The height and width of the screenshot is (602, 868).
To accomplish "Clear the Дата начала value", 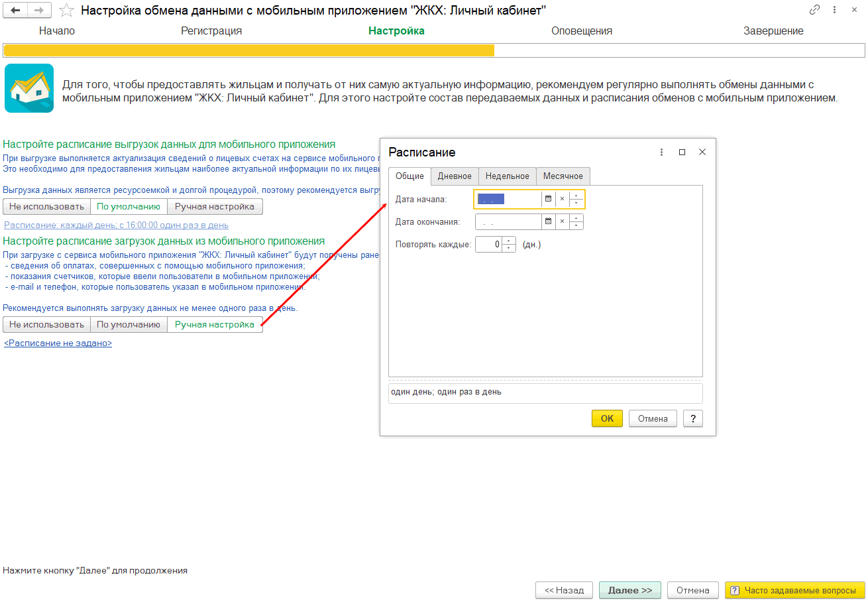I will tap(562, 199).
